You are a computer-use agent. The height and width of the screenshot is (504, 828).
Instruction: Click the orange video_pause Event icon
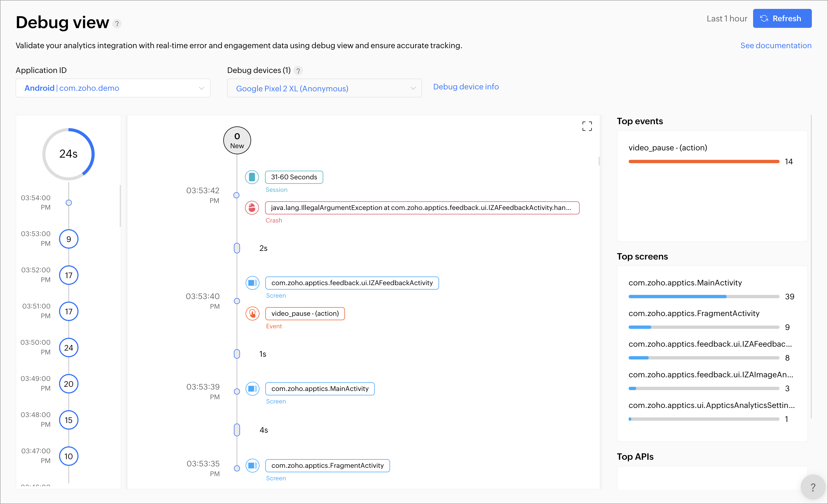click(252, 314)
